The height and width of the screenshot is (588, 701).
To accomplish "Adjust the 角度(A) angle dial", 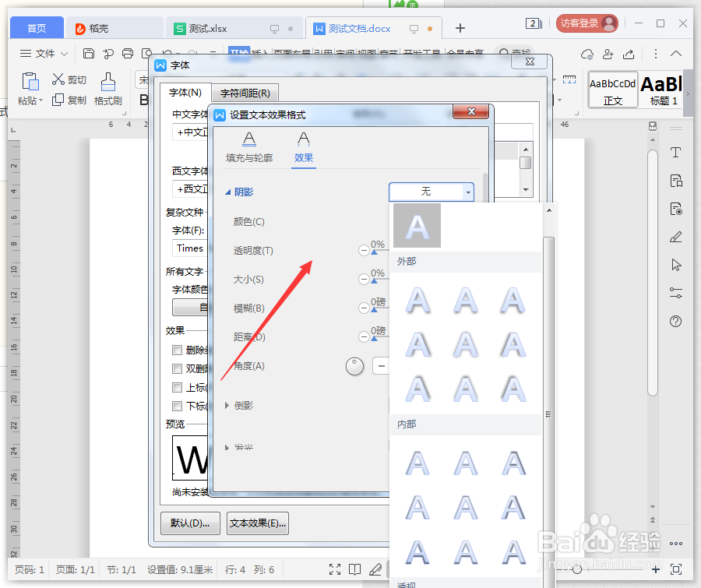I will (x=354, y=365).
